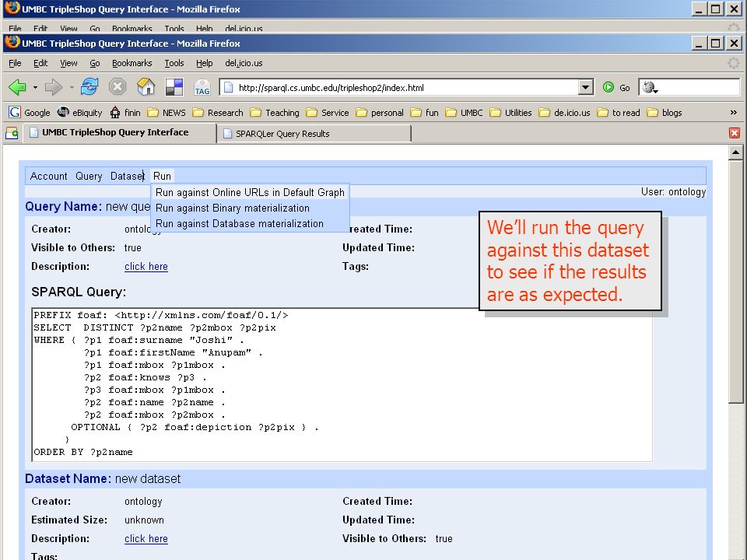This screenshot has height=560, width=747.
Task: Open the blogs bookmarks folder
Action: pos(665,112)
